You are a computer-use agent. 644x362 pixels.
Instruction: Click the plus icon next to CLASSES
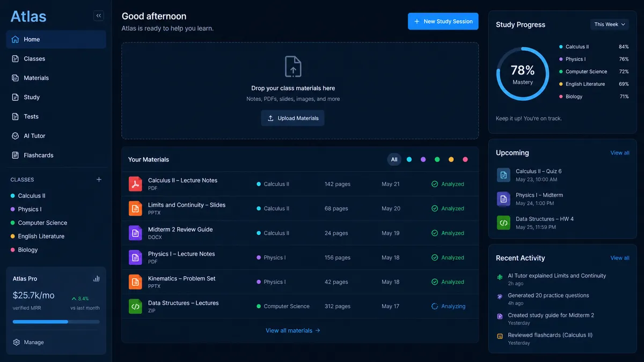99,180
